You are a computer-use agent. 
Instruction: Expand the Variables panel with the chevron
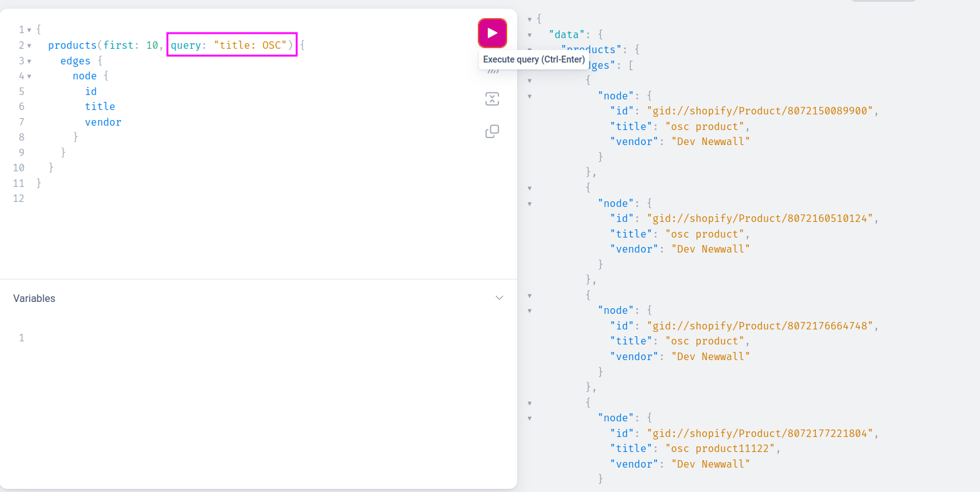[x=499, y=298]
